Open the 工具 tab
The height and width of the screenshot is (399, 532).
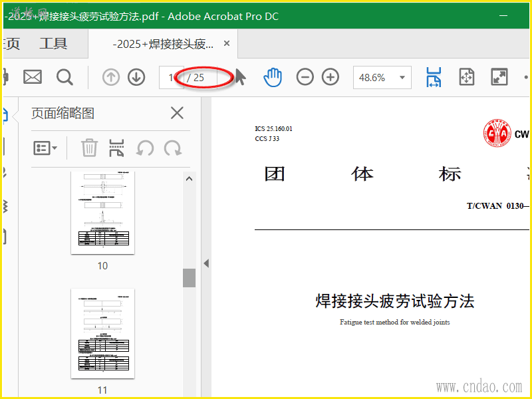[53, 43]
